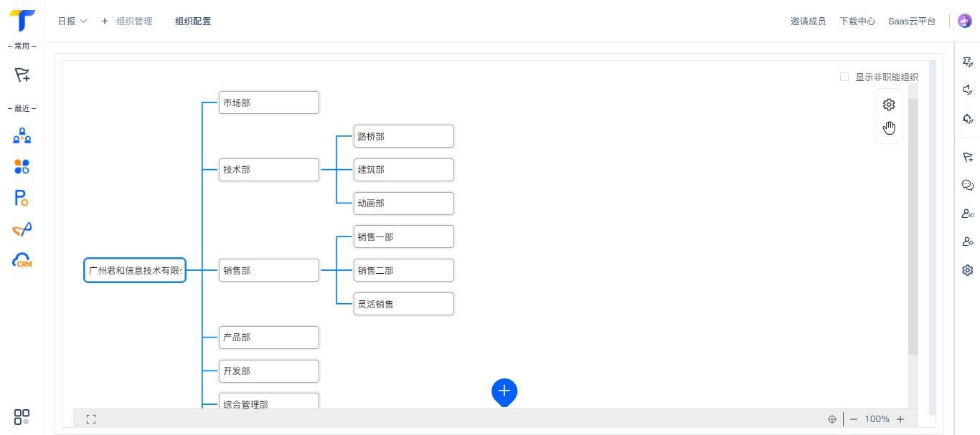The width and height of the screenshot is (980, 435).
Task: Recenter the org chart with target icon
Action: pyautogui.click(x=832, y=419)
